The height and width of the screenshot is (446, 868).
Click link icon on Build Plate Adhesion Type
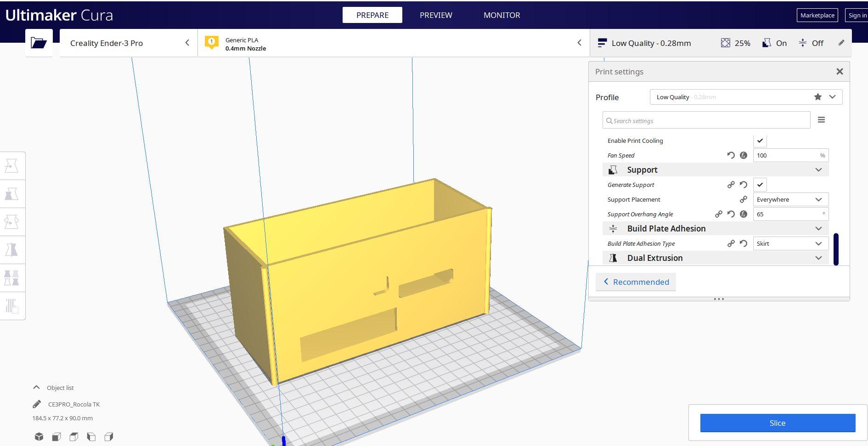click(x=731, y=243)
